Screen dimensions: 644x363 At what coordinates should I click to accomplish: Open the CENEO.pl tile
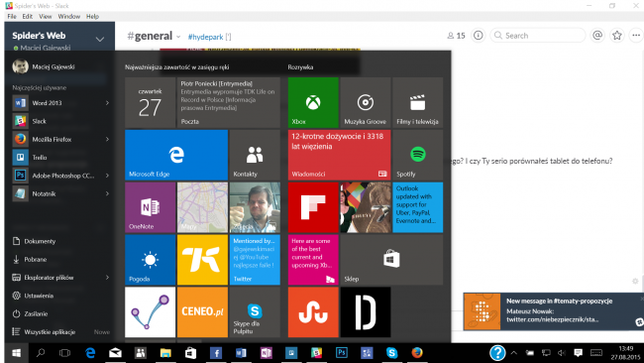[202, 312]
